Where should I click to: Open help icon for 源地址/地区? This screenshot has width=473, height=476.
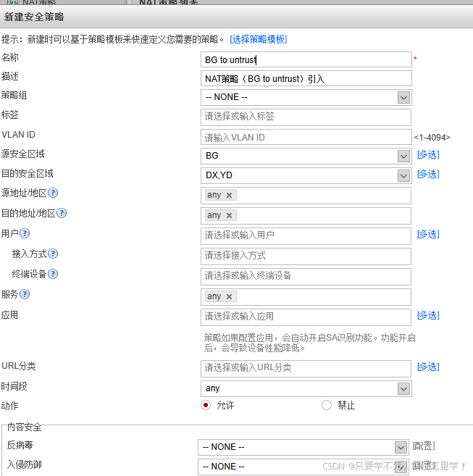click(x=53, y=193)
